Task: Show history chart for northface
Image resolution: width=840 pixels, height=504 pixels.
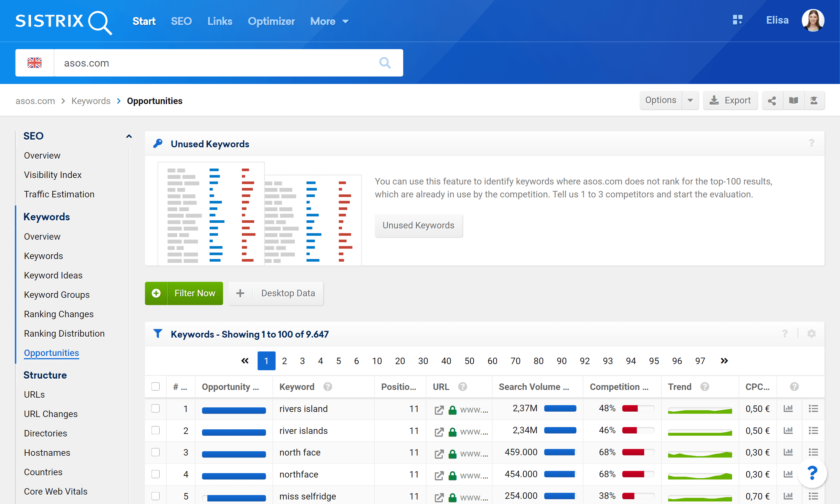Action: click(788, 474)
